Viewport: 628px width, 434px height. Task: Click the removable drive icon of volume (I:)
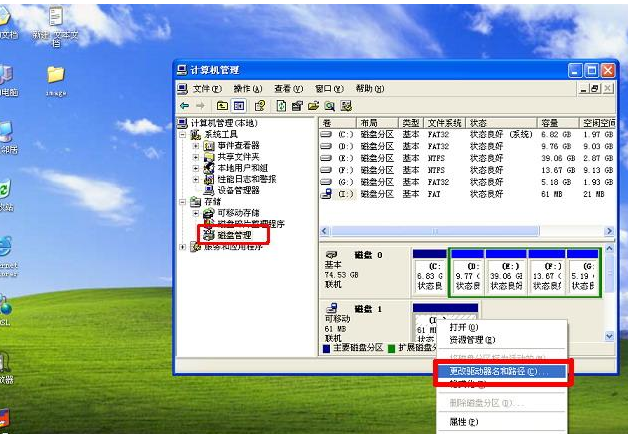pos(326,194)
